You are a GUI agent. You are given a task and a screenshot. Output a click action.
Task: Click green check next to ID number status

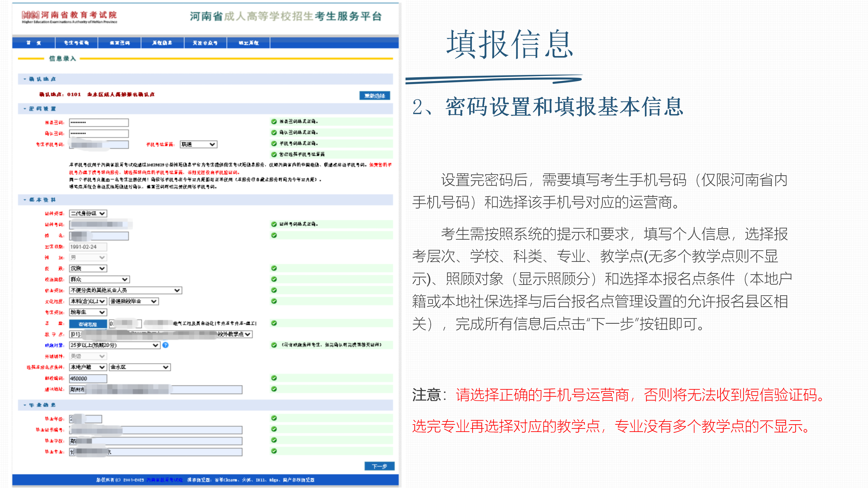(x=274, y=224)
